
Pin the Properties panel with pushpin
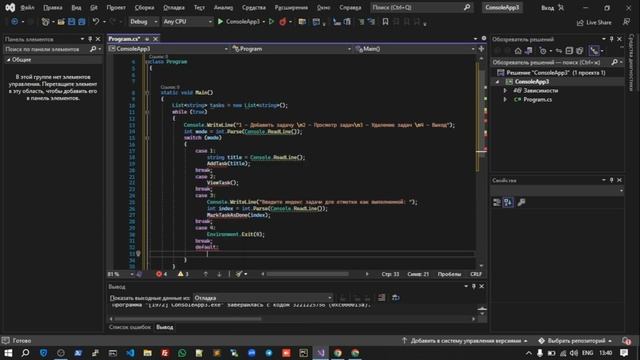611,180
